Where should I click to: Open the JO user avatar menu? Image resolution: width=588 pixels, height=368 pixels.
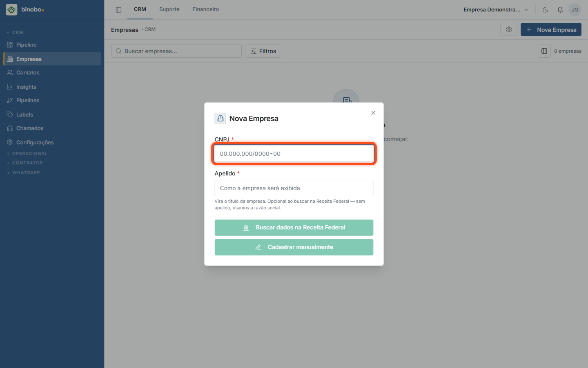coord(575,9)
